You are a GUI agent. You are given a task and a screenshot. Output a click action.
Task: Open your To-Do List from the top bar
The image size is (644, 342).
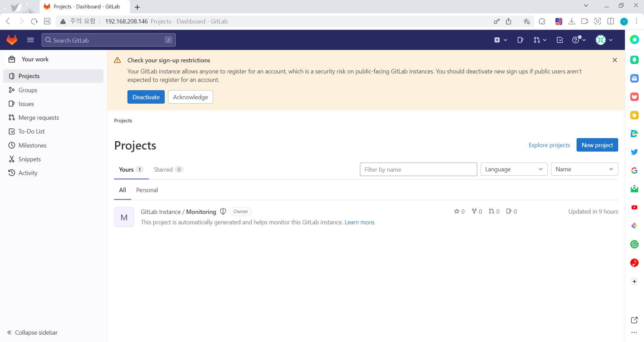point(559,40)
